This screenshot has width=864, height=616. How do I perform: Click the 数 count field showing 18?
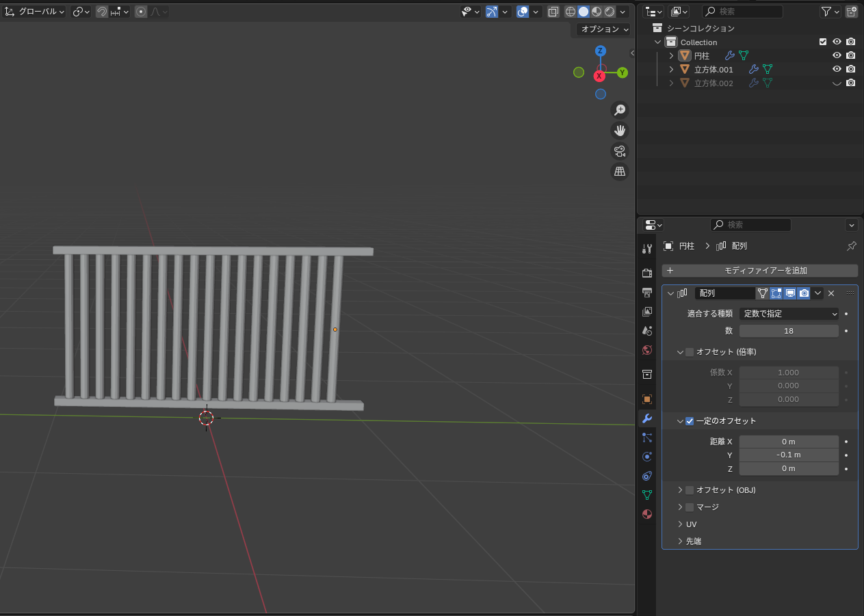click(789, 331)
